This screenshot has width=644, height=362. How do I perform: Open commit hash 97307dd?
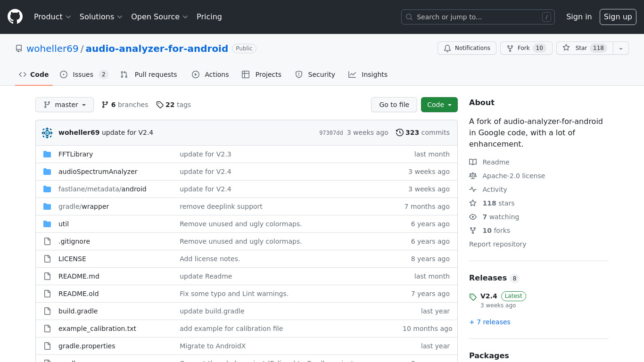pos(331,133)
